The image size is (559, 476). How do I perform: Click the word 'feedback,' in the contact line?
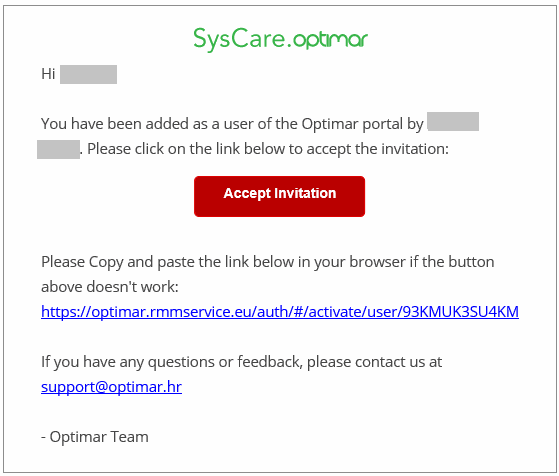click(x=270, y=362)
